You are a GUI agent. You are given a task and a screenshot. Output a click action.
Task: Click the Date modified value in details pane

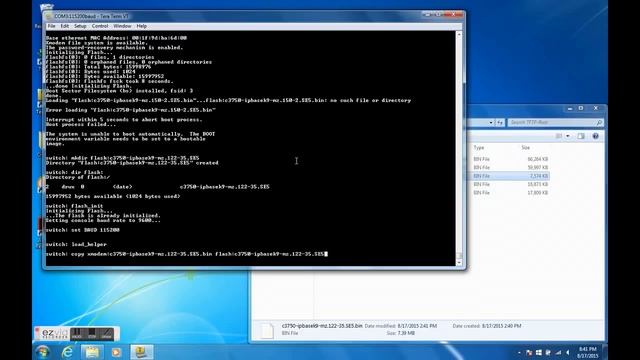[417, 326]
